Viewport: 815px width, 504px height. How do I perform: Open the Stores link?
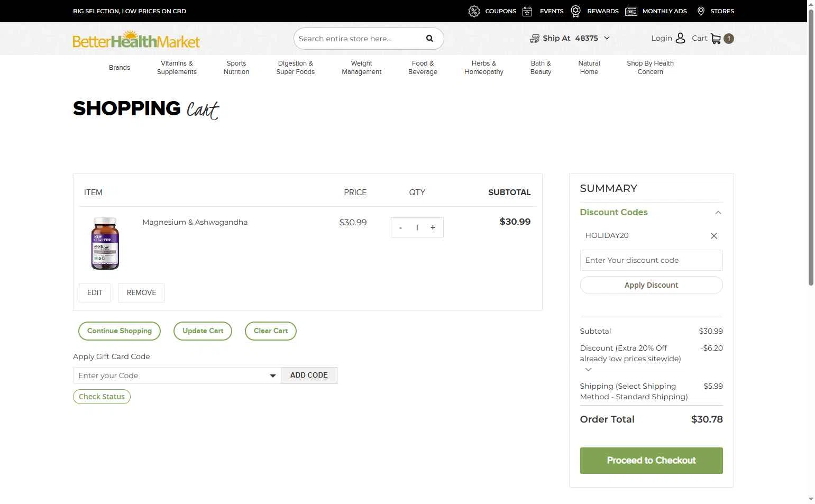[x=722, y=11]
